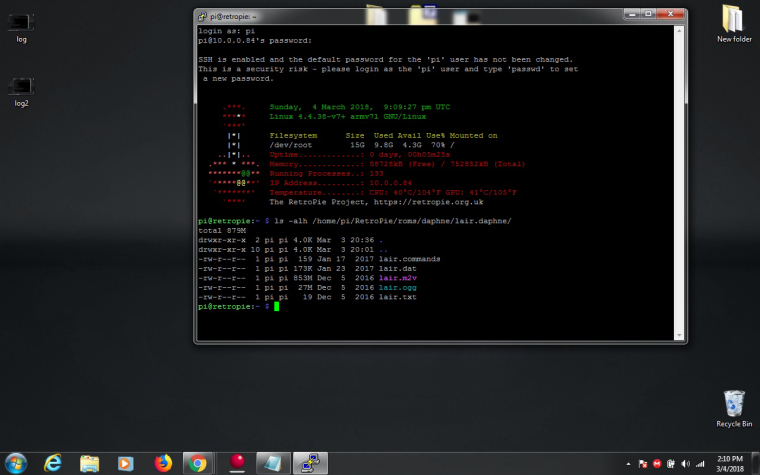Select the 'log2' desktop icon
The width and height of the screenshot is (760, 475).
[21, 92]
